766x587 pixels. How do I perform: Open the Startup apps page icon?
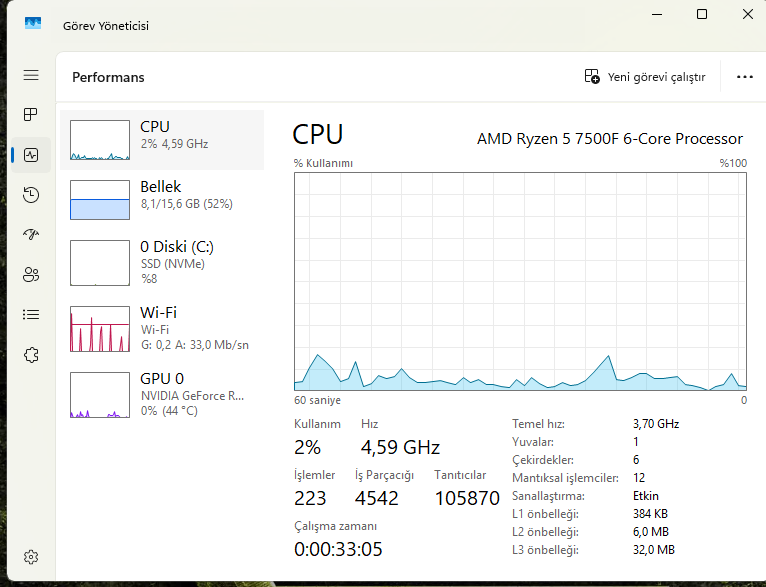31,235
